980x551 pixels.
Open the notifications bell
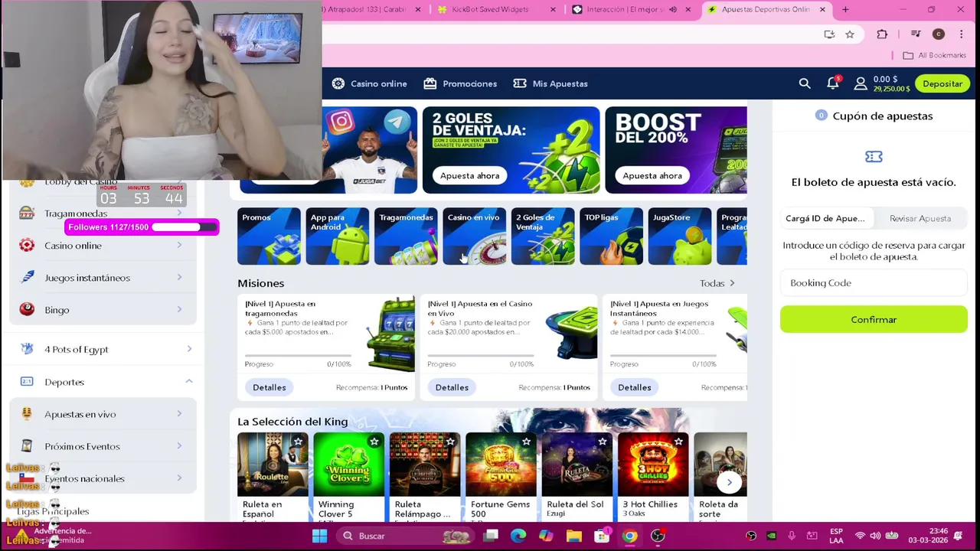833,83
